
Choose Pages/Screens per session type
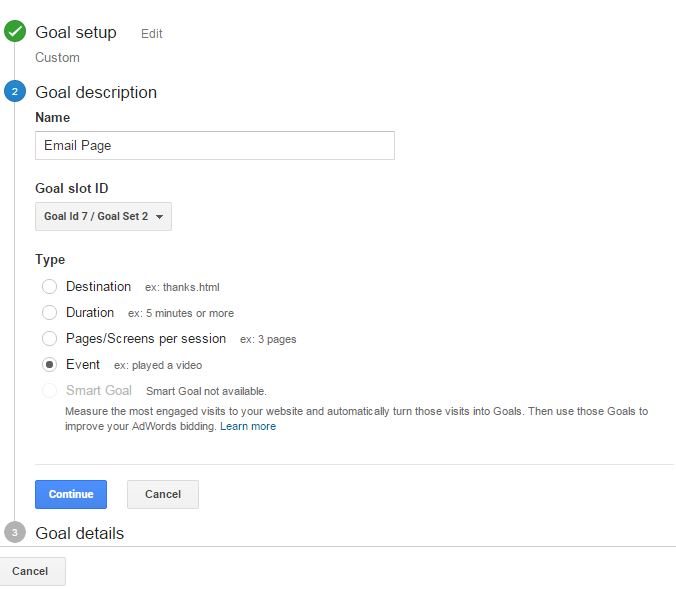[50, 338]
